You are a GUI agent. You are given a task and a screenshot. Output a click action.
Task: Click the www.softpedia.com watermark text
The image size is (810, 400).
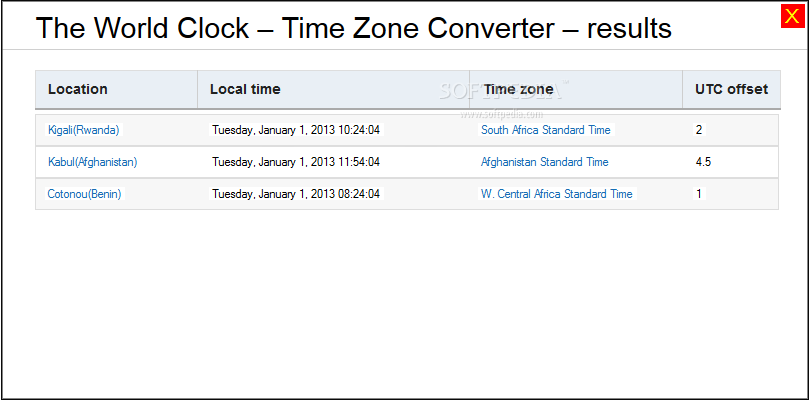click(x=501, y=114)
